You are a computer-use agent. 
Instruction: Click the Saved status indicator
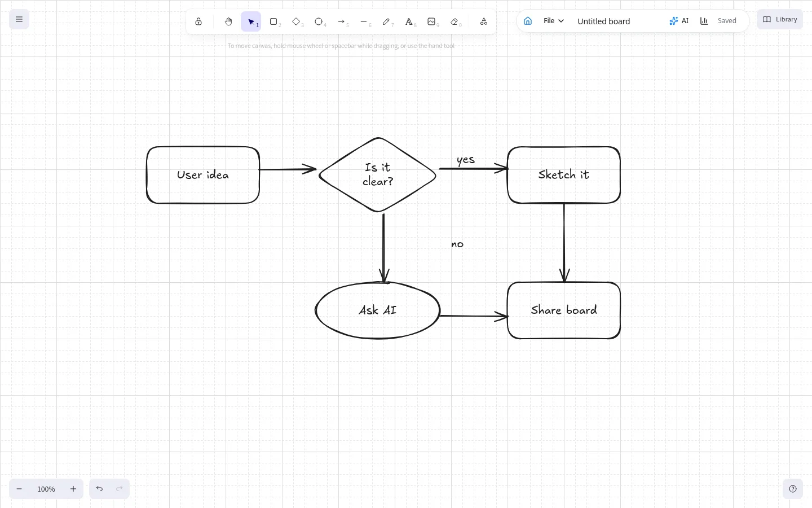(727, 21)
